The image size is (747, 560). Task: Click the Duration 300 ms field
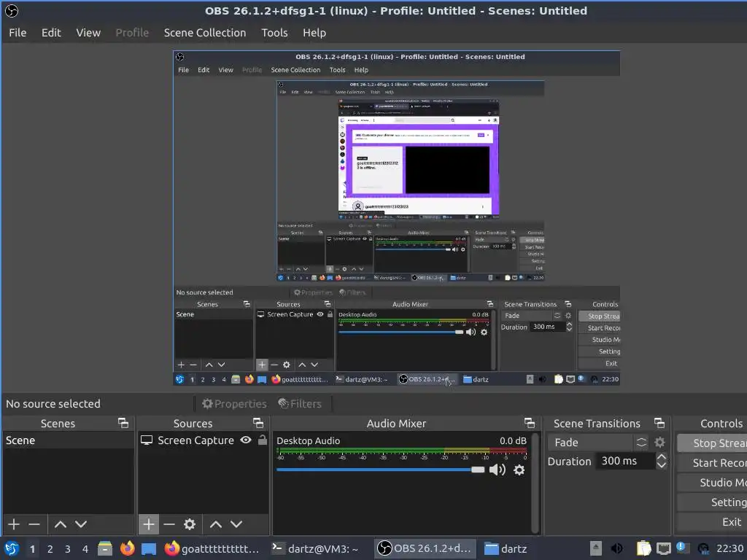pos(625,461)
